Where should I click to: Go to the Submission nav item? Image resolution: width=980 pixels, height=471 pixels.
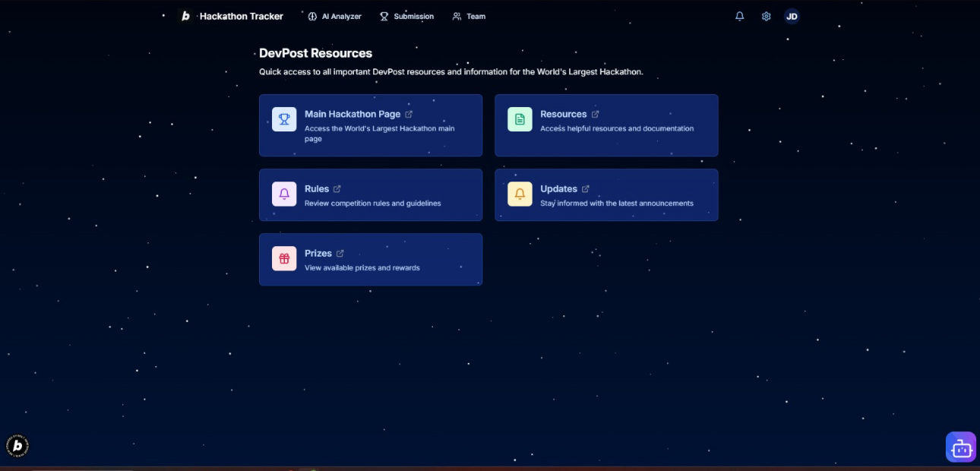[406, 16]
